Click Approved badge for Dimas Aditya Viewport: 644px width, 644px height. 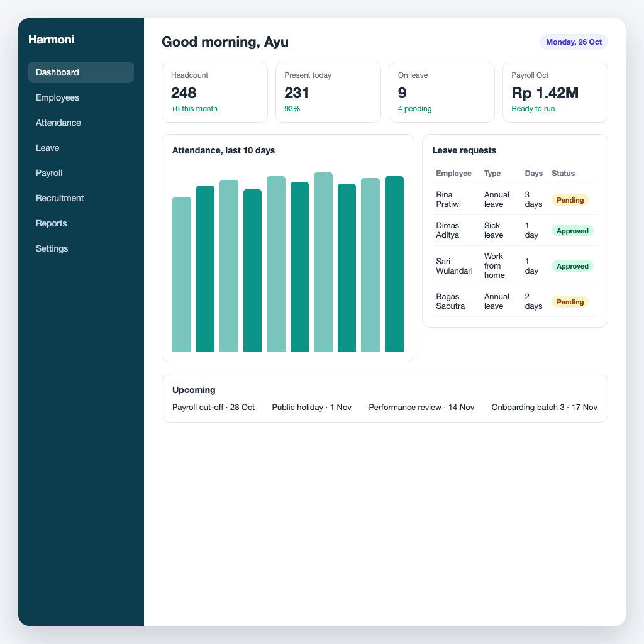click(572, 231)
